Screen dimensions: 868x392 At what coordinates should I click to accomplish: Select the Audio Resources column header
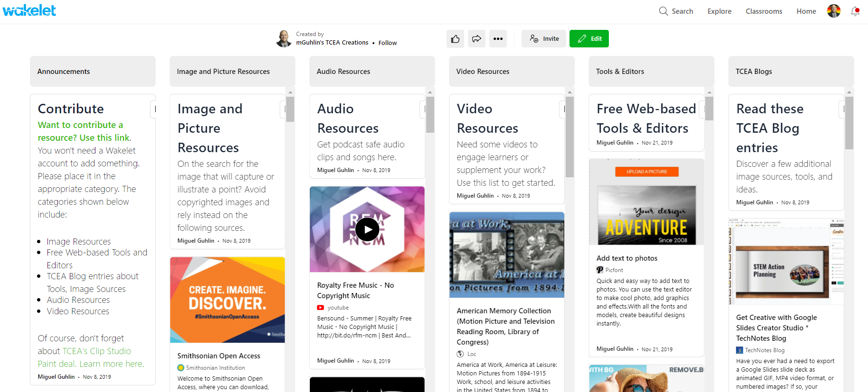(x=372, y=71)
